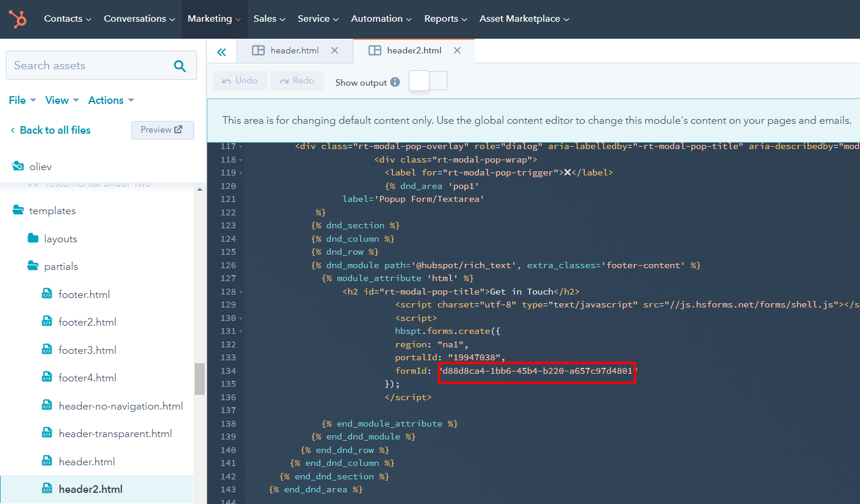Open the Asset Marketplace dropdown menu
Viewport: 860px width, 504px height.
(524, 19)
